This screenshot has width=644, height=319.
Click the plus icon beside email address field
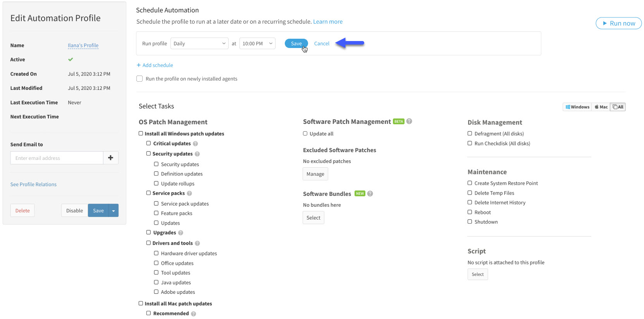click(110, 158)
